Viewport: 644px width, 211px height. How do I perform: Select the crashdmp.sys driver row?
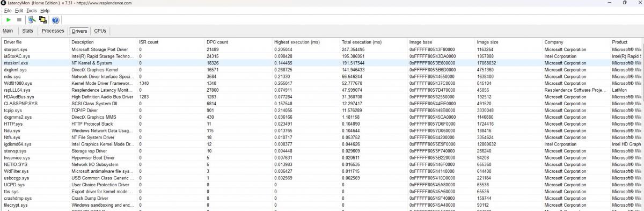[322, 198]
